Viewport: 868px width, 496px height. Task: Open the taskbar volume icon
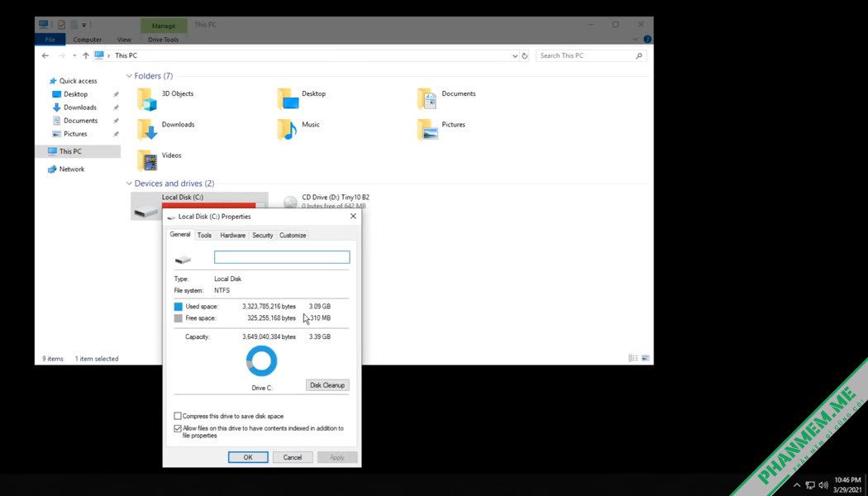(823, 485)
